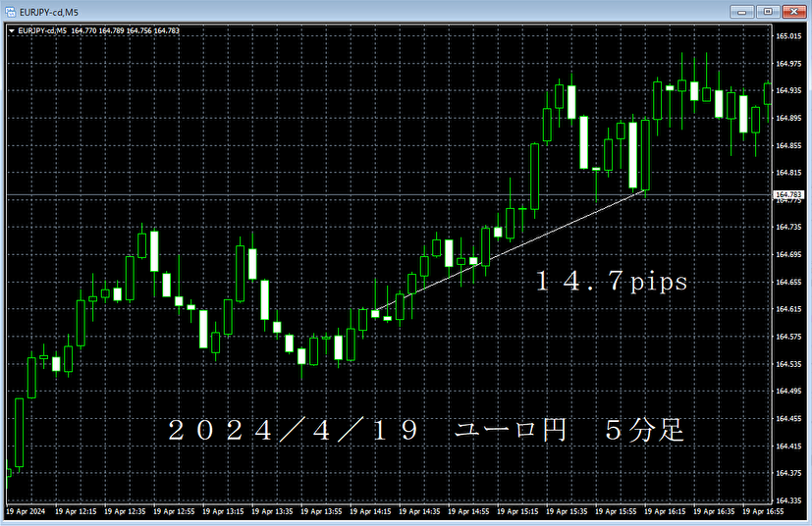Click the 164.783 current price label
This screenshot has width=812, height=526.
pos(788,194)
